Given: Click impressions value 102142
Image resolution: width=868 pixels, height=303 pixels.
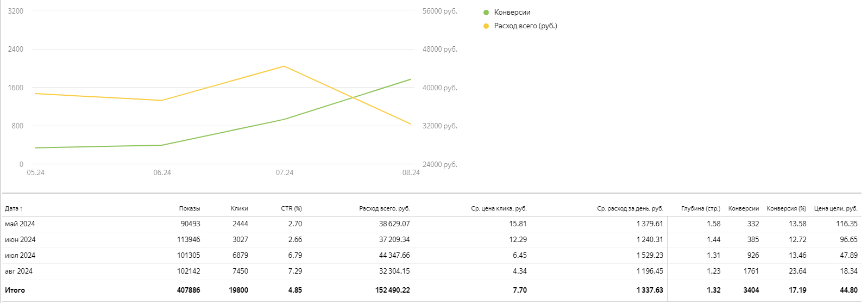Looking at the screenshot, I should tap(188, 271).
